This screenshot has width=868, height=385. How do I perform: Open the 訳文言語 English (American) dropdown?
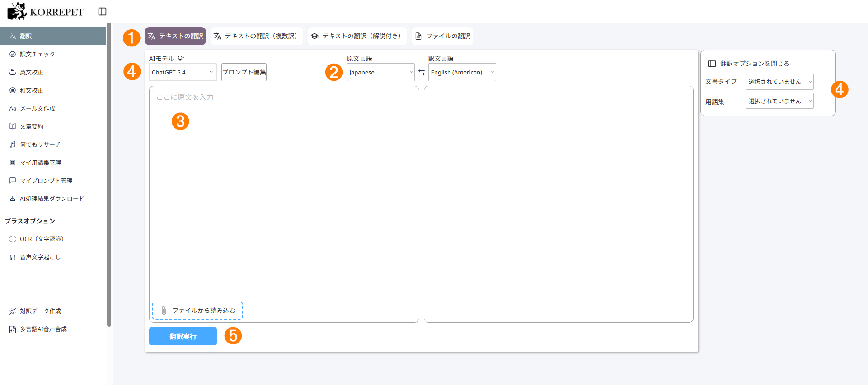coord(462,72)
